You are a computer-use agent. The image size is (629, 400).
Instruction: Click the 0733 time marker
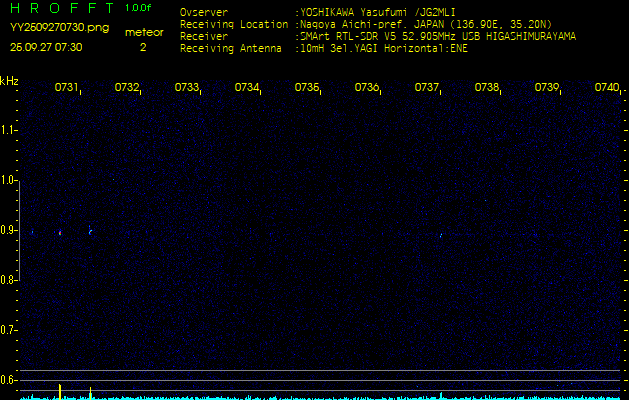187,87
